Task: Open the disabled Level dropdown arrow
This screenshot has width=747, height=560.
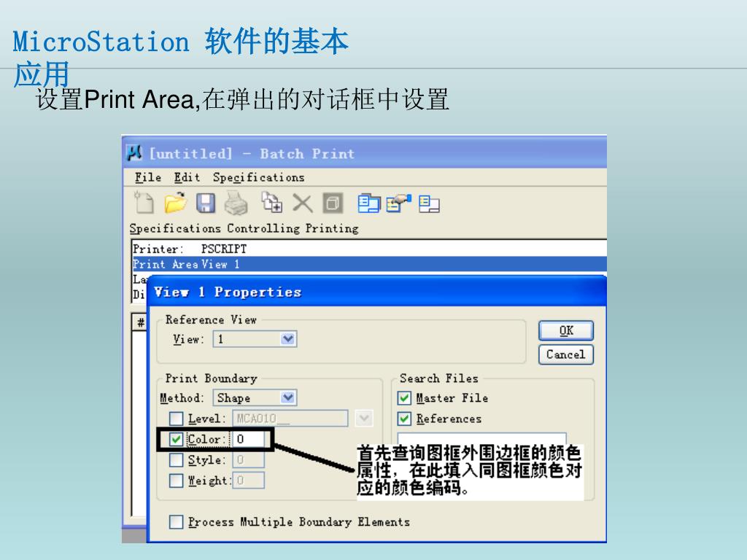Action: (364, 418)
